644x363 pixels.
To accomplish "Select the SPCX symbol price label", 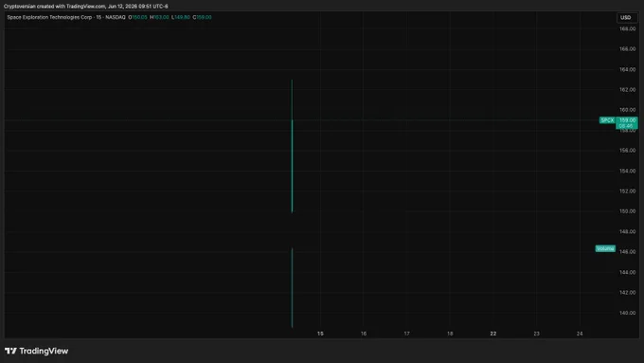I will (607, 120).
